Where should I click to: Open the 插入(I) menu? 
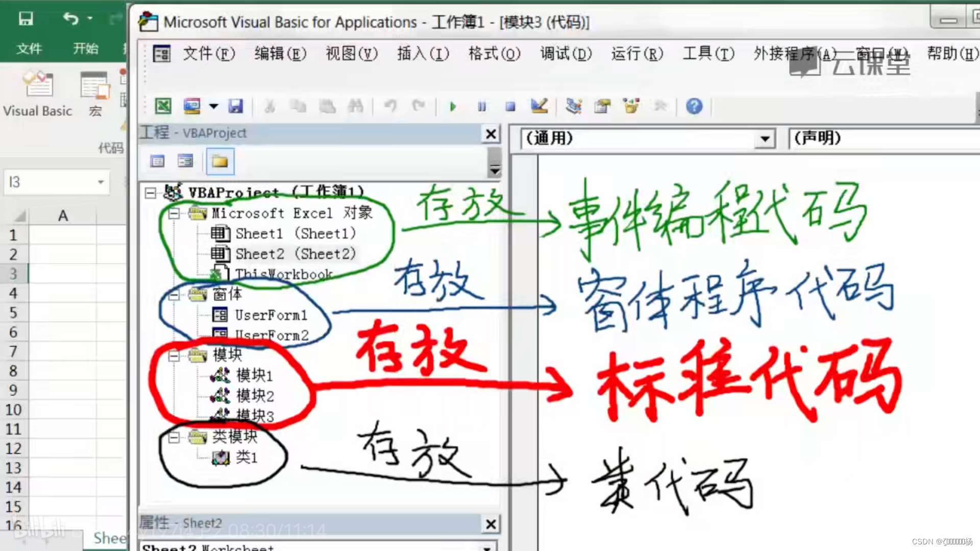pos(423,54)
